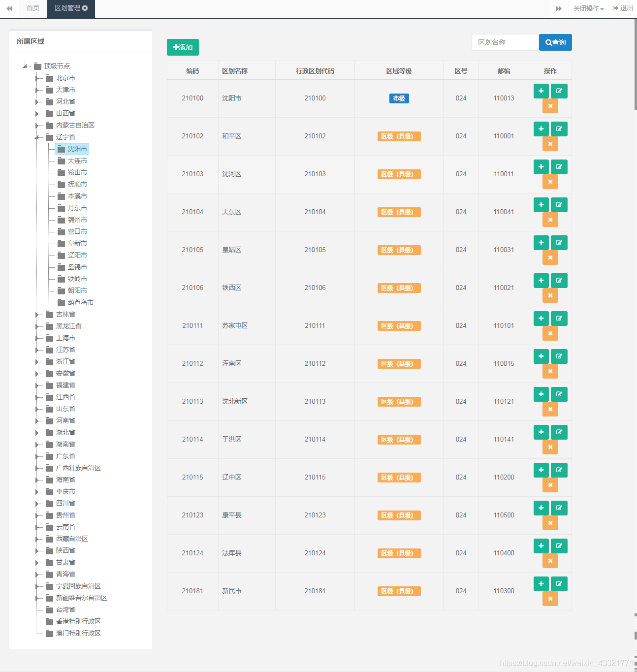
Task: Delete the 于洪区 entry
Action: [550, 447]
